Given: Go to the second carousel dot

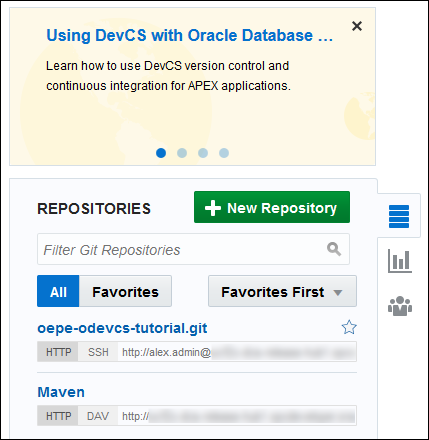Looking at the screenshot, I should click(182, 153).
